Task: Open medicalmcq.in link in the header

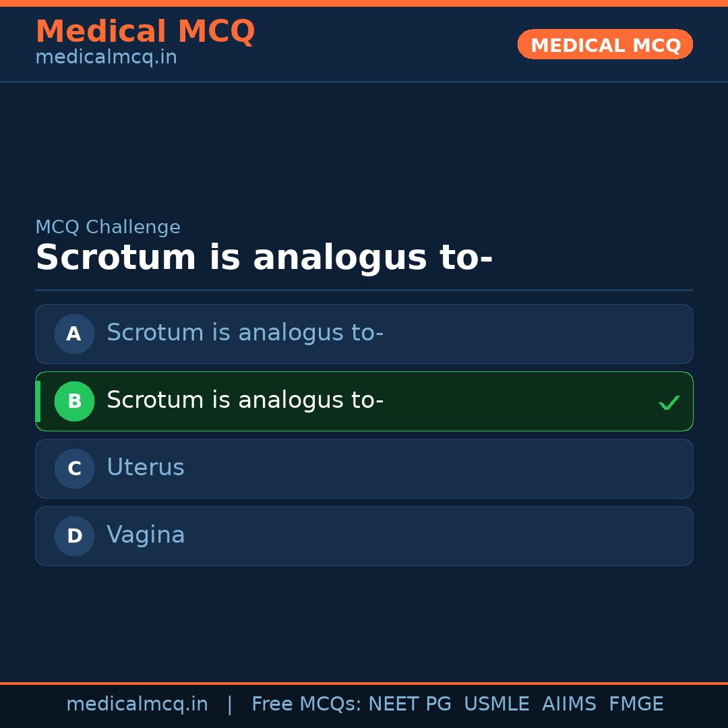Action: tap(106, 58)
